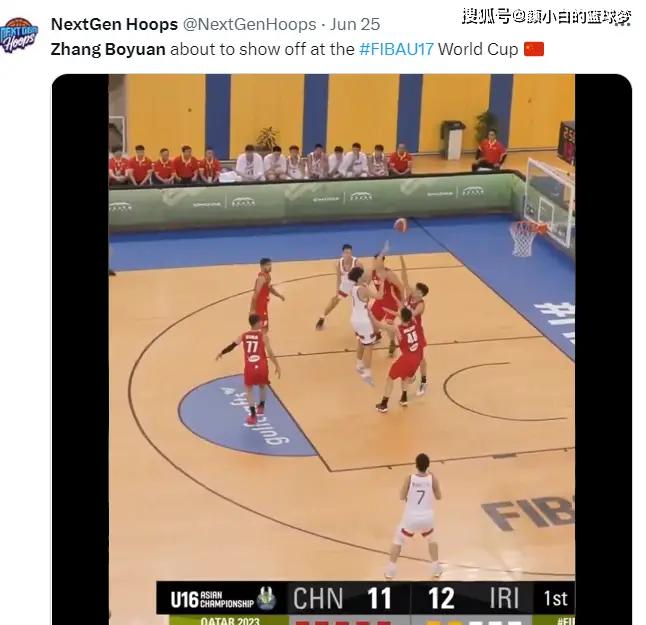Image resolution: width=646 pixels, height=625 pixels.
Task: Click the IRI score of 12
Action: pyautogui.click(x=441, y=598)
